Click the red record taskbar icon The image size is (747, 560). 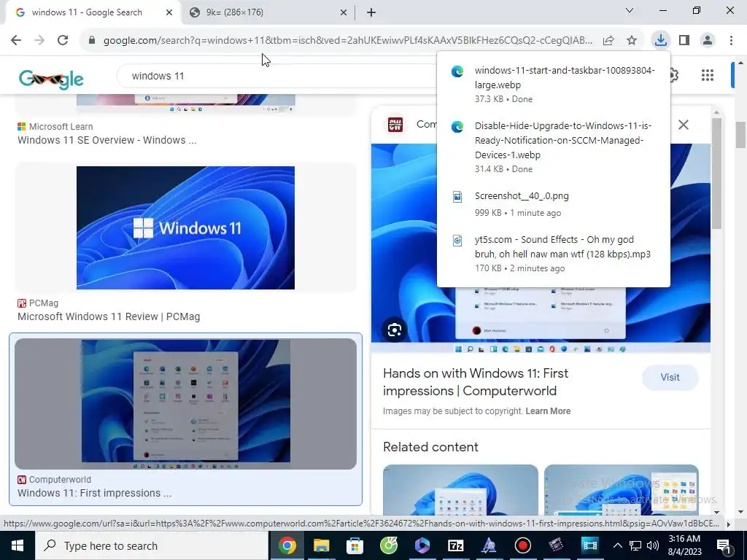(522, 545)
